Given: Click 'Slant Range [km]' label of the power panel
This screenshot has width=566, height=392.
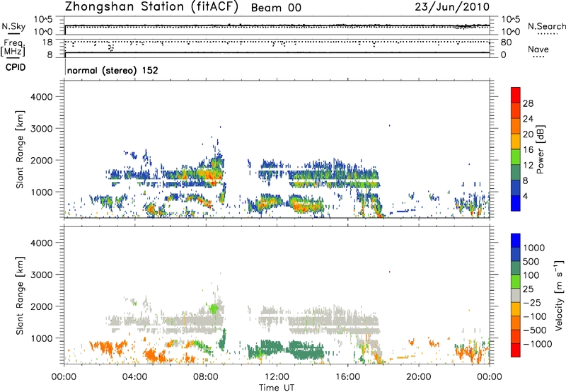Looking at the screenshot, I should tap(20, 149).
